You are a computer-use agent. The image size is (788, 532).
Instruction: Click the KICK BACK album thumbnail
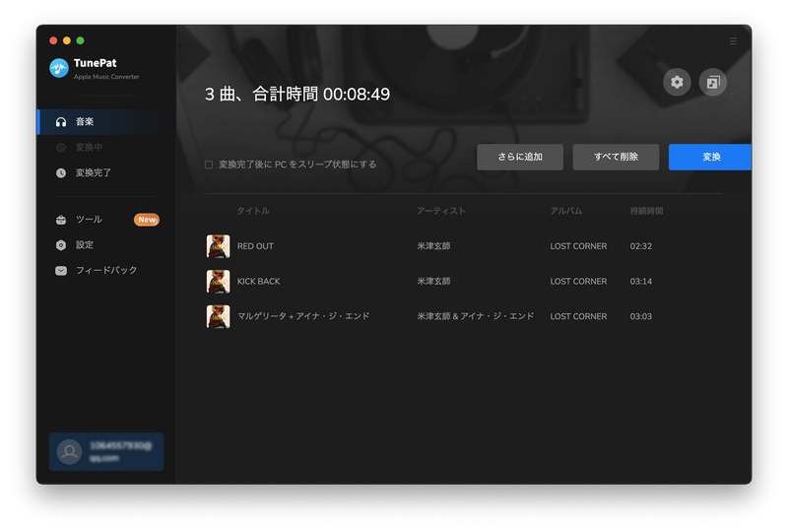(218, 282)
